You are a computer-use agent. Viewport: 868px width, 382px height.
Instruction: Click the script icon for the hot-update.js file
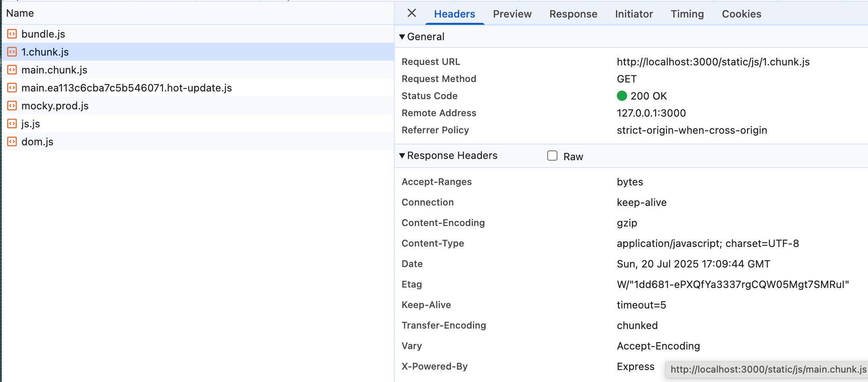pyautogui.click(x=12, y=88)
